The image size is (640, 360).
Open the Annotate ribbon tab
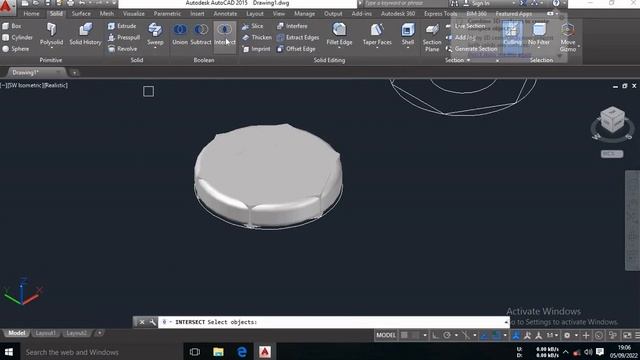(225, 13)
